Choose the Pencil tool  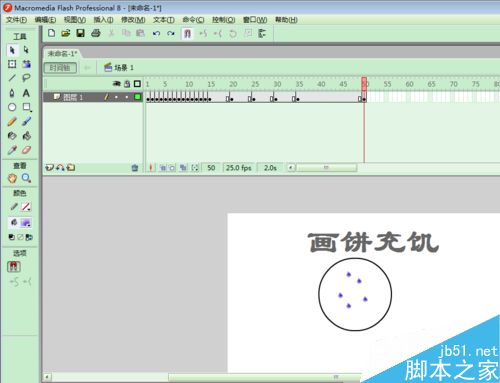pyautogui.click(x=12, y=121)
